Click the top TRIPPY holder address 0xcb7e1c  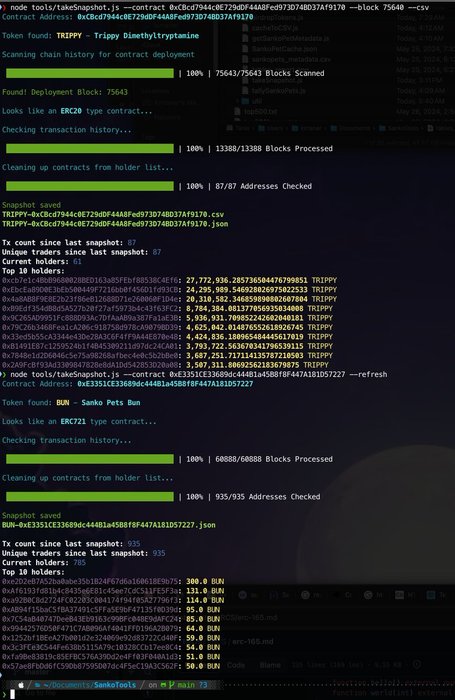coord(90,280)
